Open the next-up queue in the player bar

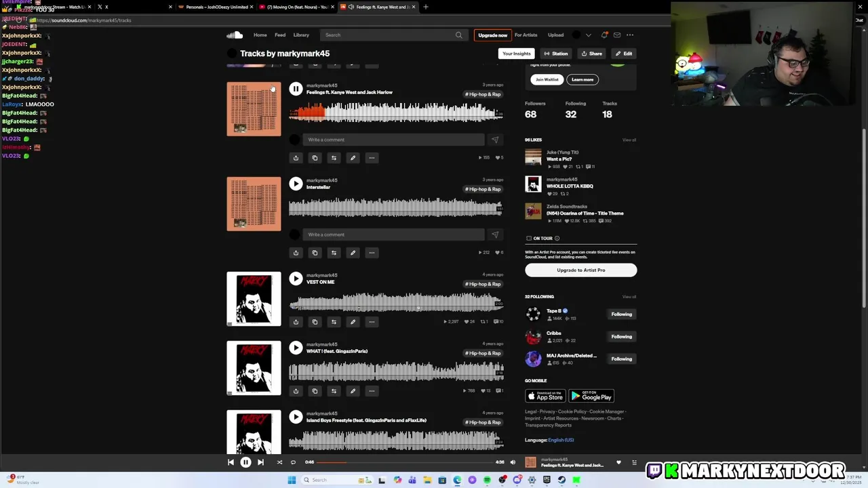click(x=634, y=462)
